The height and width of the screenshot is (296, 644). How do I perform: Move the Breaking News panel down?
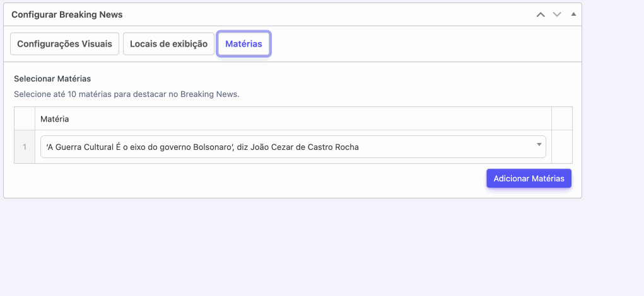[x=557, y=14]
